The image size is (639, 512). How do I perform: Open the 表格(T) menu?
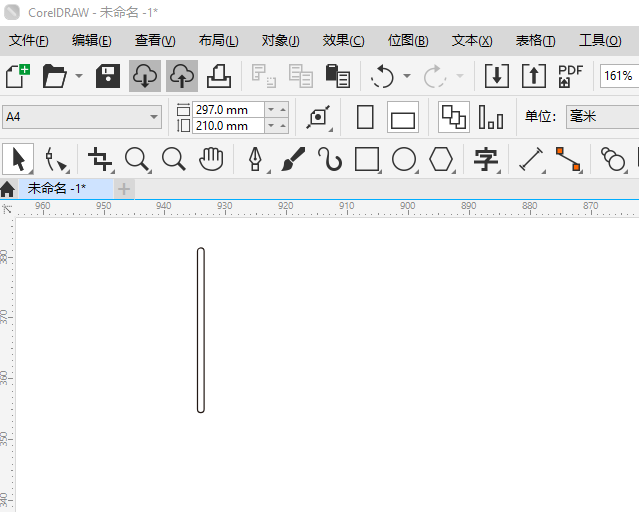[x=535, y=40]
